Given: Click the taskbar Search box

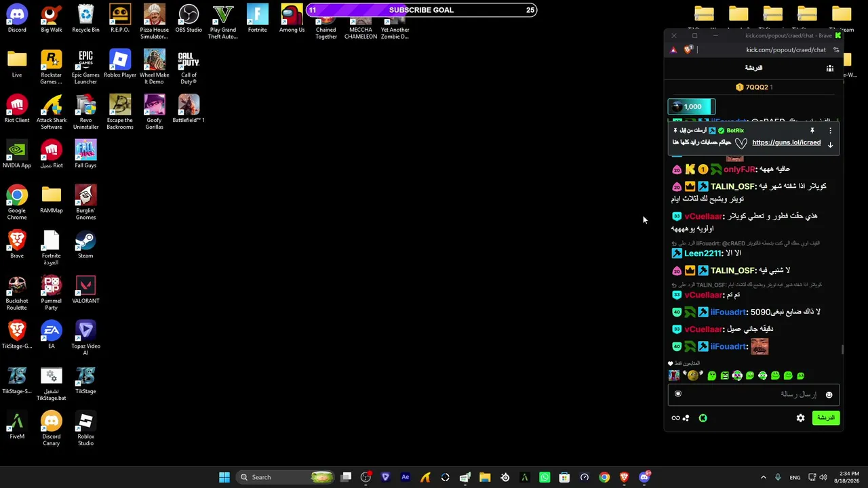Looking at the screenshot, I should (x=285, y=477).
